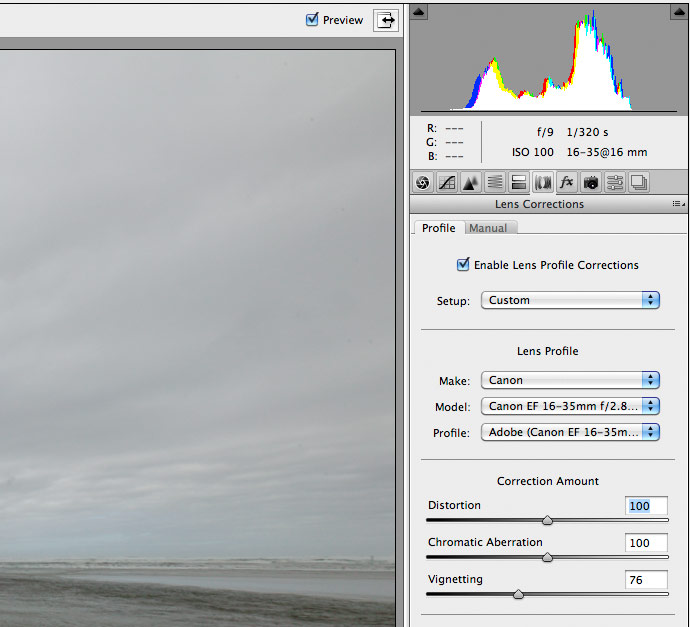This screenshot has width=690, height=627.
Task: Click the Vignetting label
Action: click(x=455, y=579)
